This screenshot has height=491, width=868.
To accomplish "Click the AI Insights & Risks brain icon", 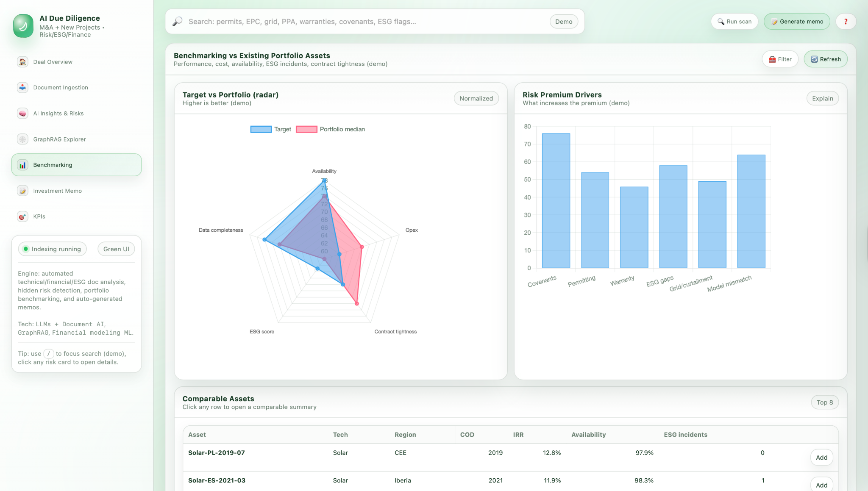I will click(x=22, y=114).
